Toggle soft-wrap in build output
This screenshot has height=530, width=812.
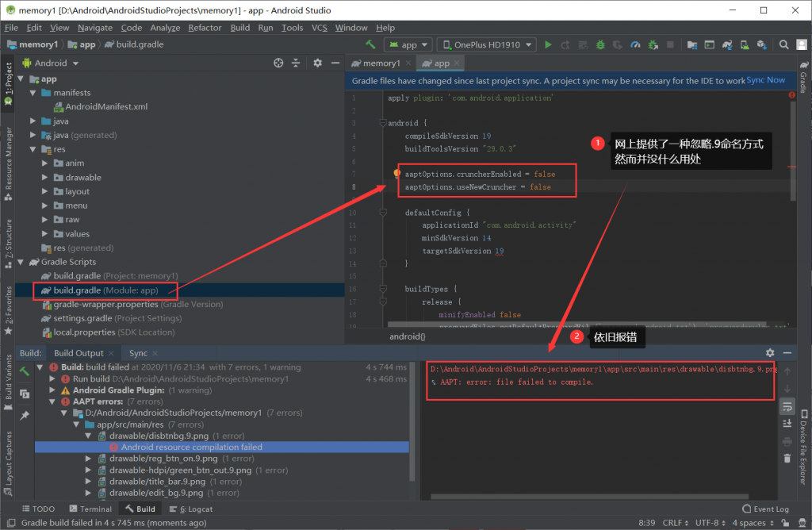[787, 407]
